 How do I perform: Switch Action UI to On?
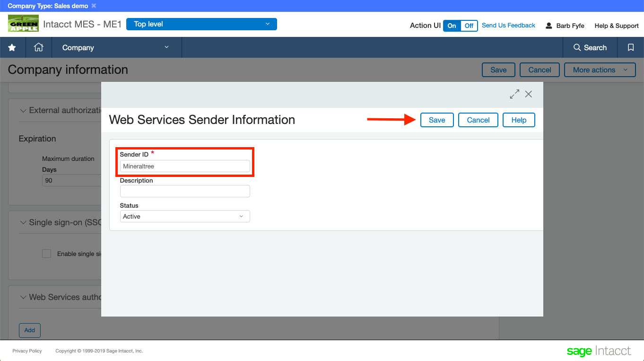pyautogui.click(x=452, y=26)
